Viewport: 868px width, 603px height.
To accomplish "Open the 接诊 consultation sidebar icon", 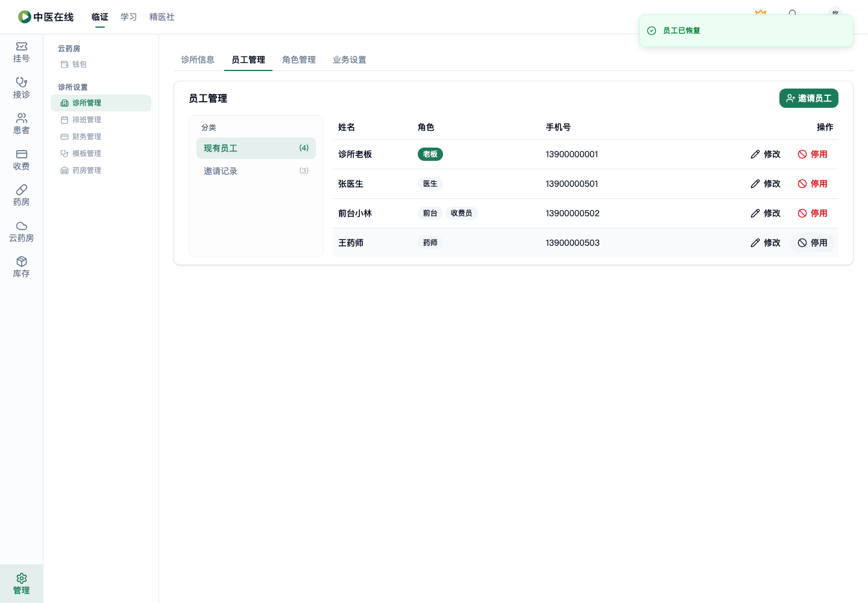I will [22, 88].
